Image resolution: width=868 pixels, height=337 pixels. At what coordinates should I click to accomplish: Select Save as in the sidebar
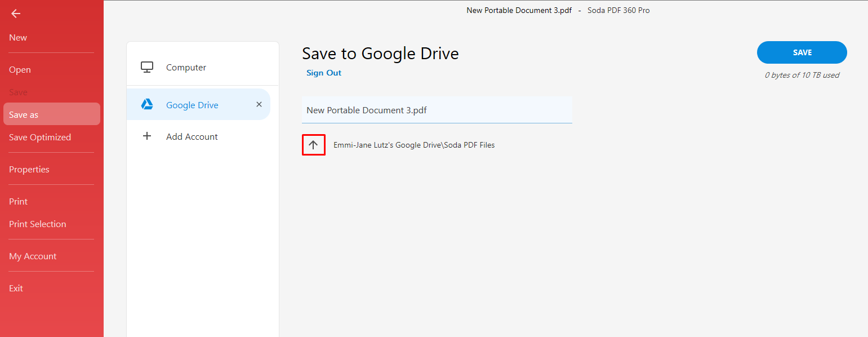[52, 114]
